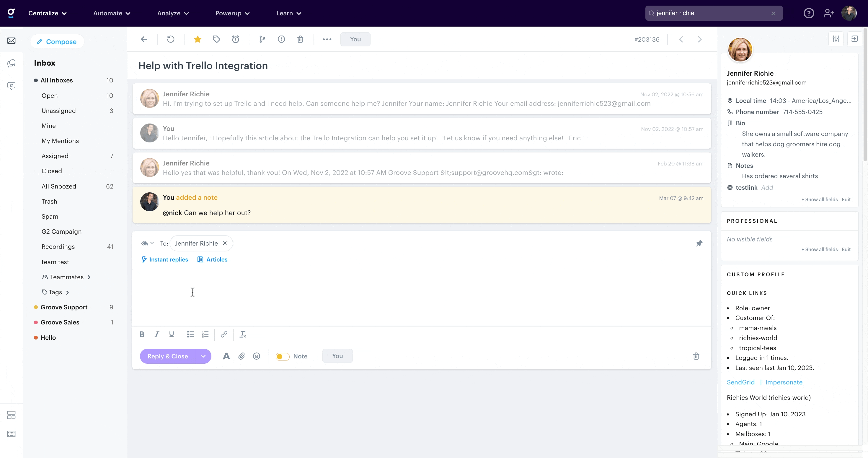Click the assignee You button in toolbar
The width and height of the screenshot is (868, 458).
[x=355, y=39]
